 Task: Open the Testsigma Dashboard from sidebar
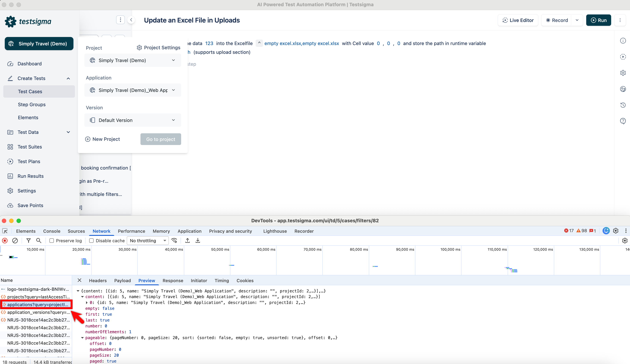click(29, 64)
